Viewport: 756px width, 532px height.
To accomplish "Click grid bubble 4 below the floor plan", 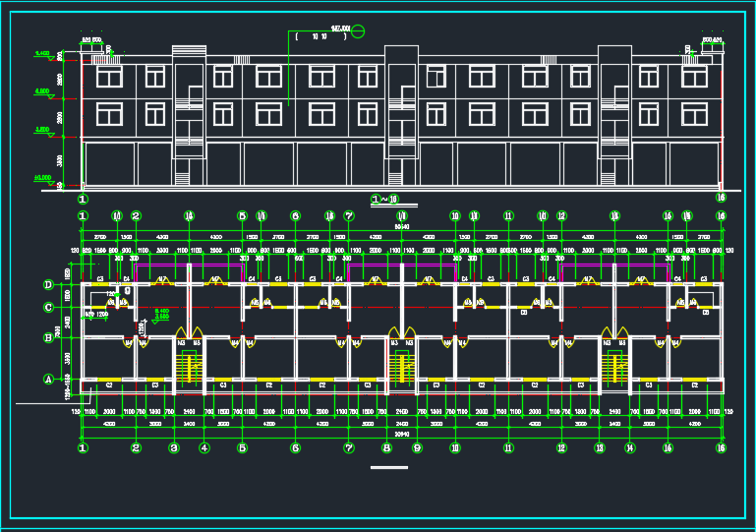I will 204,447.
